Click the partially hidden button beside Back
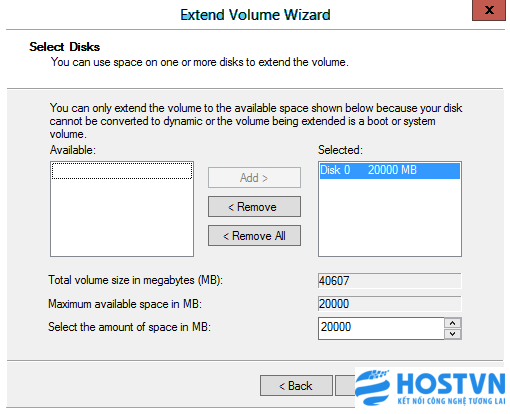510x414 pixels. (345, 386)
